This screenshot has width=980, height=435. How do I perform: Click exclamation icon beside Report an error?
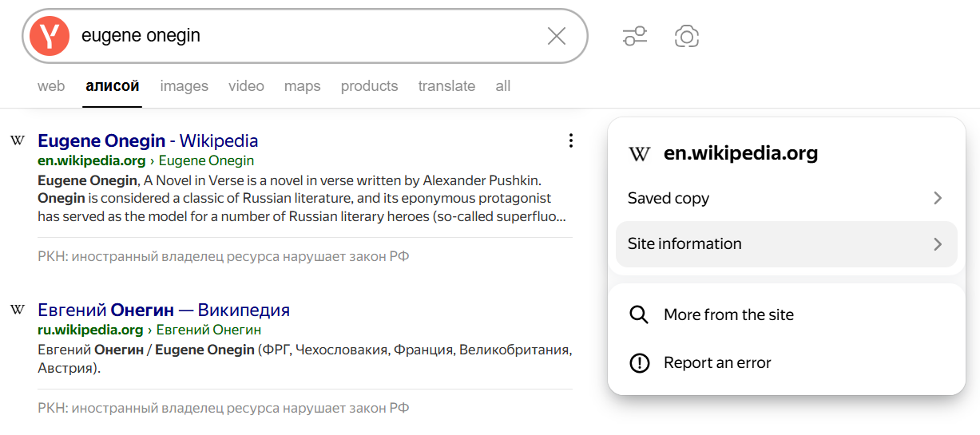[x=639, y=362]
